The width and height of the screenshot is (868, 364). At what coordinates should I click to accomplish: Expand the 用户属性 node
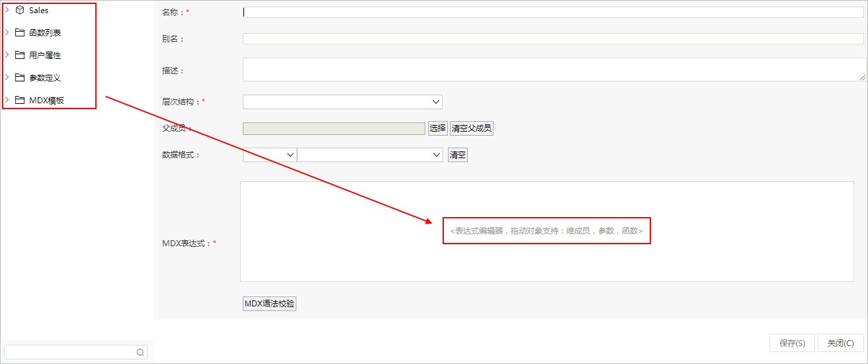click(7, 55)
